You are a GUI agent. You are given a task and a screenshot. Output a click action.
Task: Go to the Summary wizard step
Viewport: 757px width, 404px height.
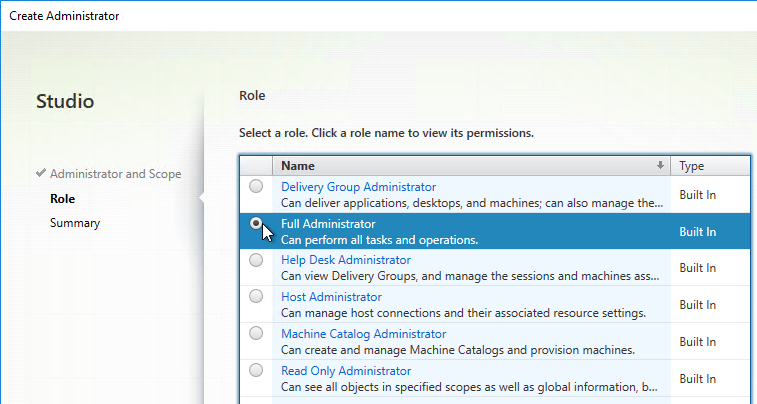[75, 223]
